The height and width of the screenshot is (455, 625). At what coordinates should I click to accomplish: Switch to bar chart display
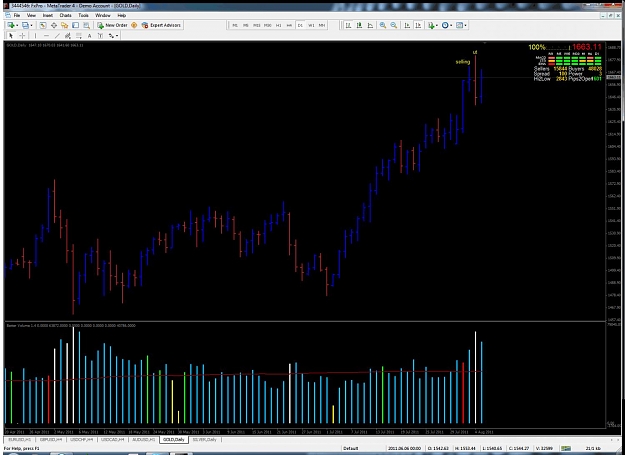tap(348, 25)
